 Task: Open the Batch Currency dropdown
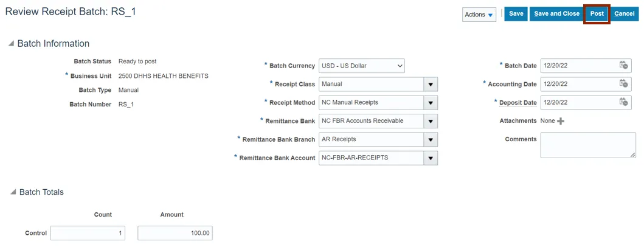click(x=361, y=66)
